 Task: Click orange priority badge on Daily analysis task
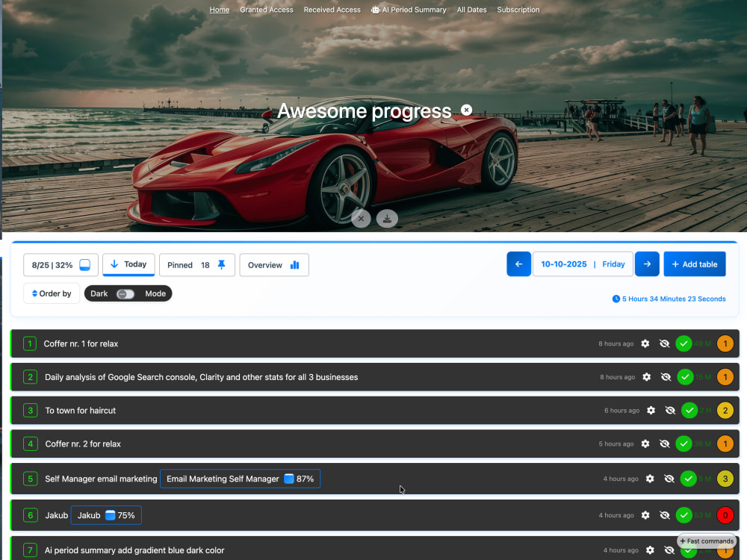[725, 376]
